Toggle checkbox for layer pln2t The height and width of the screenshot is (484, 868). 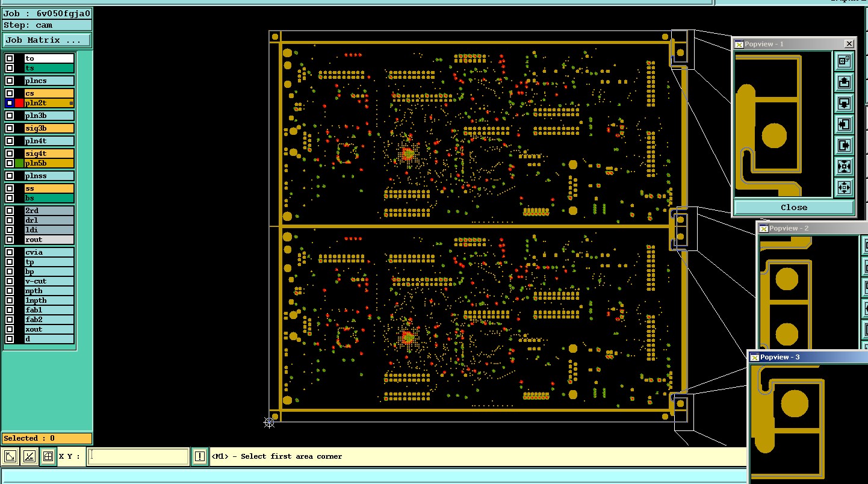[x=10, y=103]
